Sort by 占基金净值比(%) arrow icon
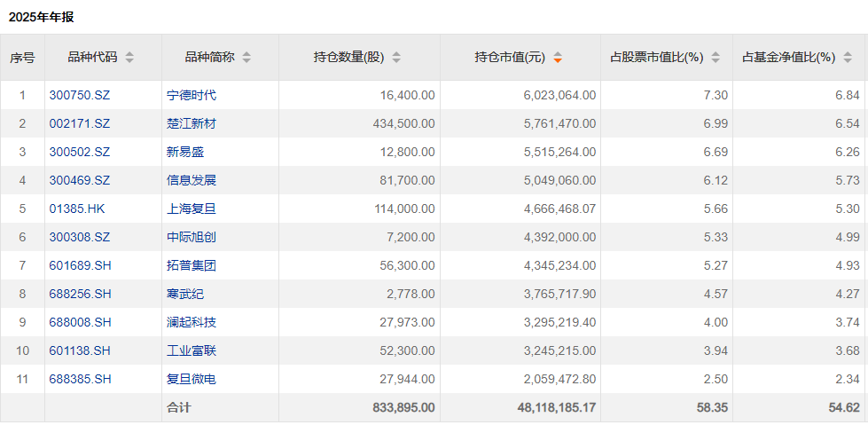This screenshot has width=868, height=425. 848,58
